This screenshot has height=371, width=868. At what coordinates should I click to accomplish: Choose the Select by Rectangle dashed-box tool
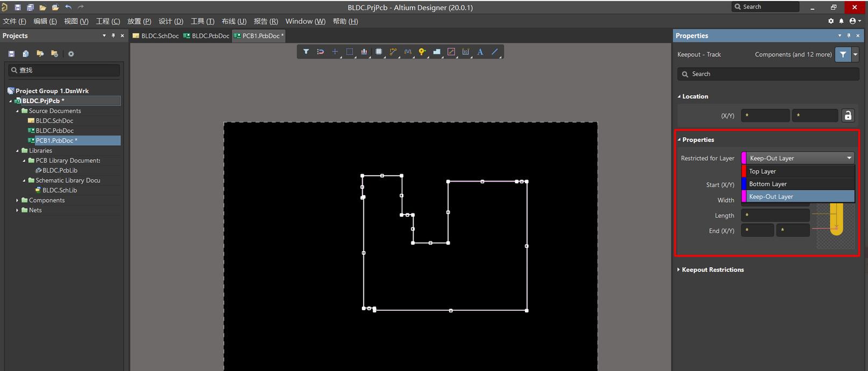click(350, 52)
